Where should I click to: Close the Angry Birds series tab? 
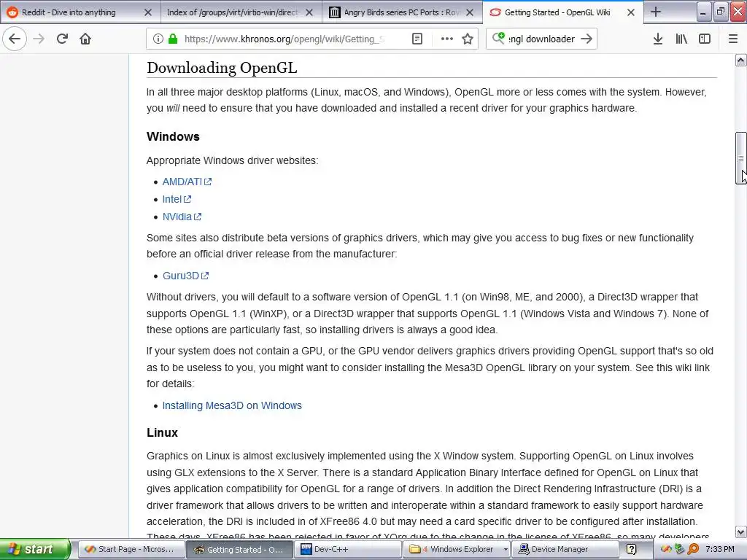(470, 12)
